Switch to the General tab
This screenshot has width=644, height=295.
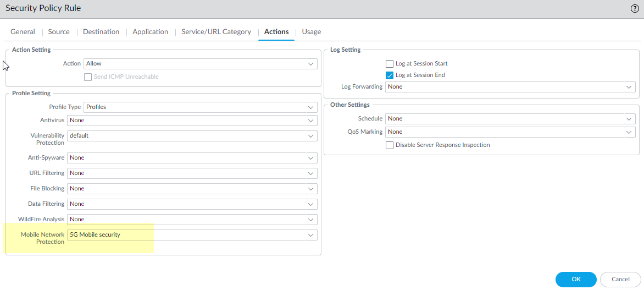click(x=23, y=32)
